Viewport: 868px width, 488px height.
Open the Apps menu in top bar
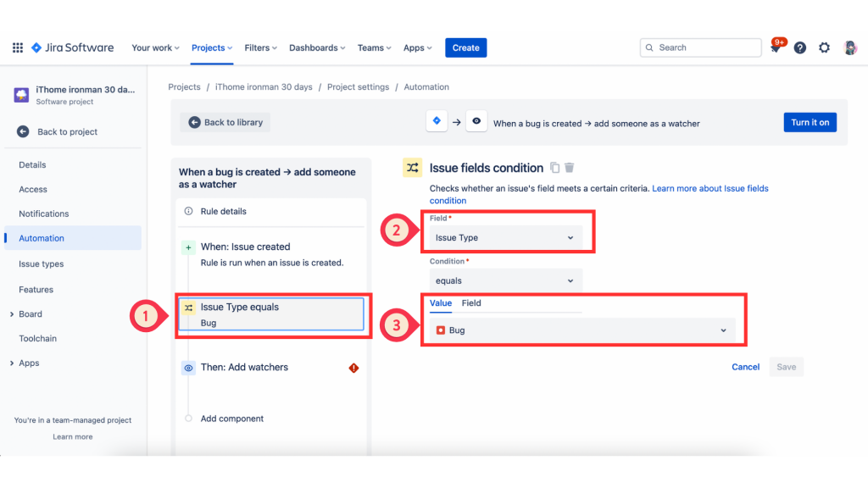[x=417, y=47]
